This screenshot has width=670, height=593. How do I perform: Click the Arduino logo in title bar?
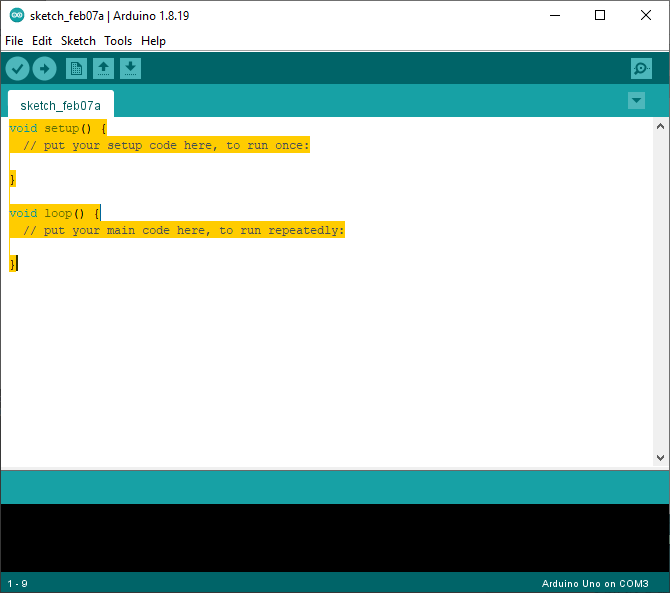click(x=17, y=15)
